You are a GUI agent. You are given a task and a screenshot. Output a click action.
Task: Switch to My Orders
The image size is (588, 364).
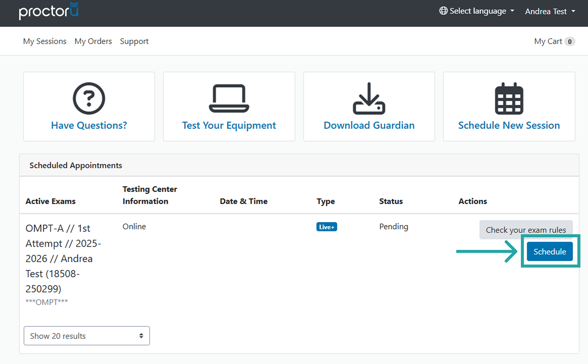(x=93, y=41)
